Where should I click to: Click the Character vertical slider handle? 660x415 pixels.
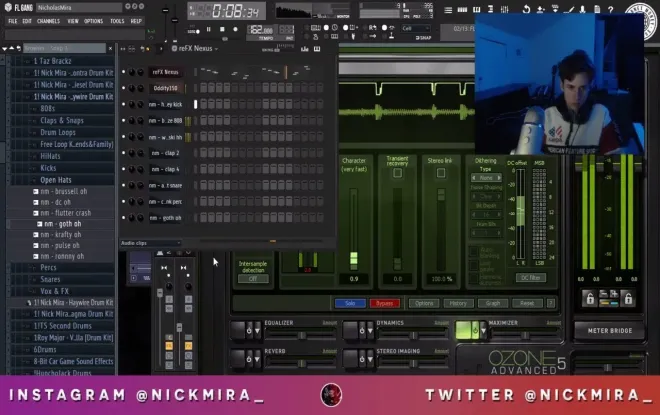tap(354, 258)
